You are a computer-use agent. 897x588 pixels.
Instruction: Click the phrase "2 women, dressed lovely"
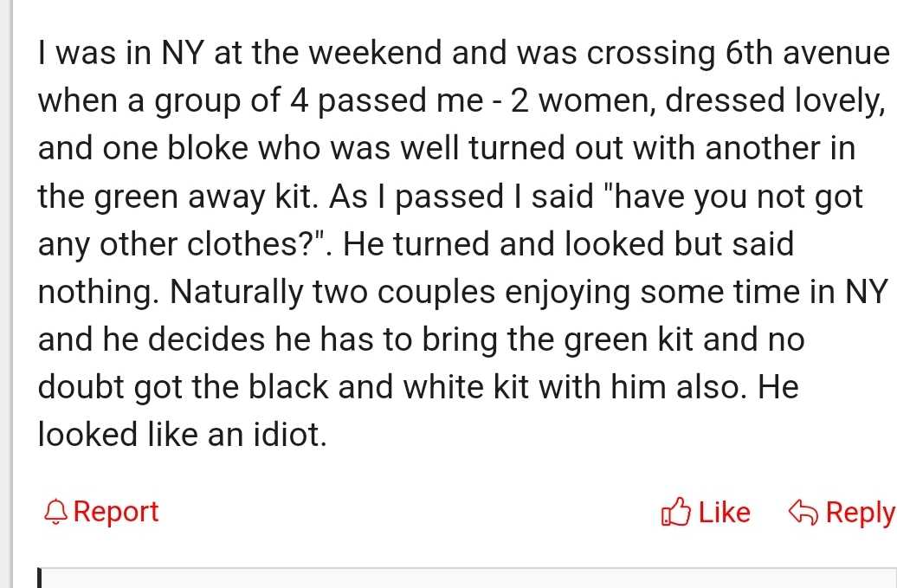point(697,101)
